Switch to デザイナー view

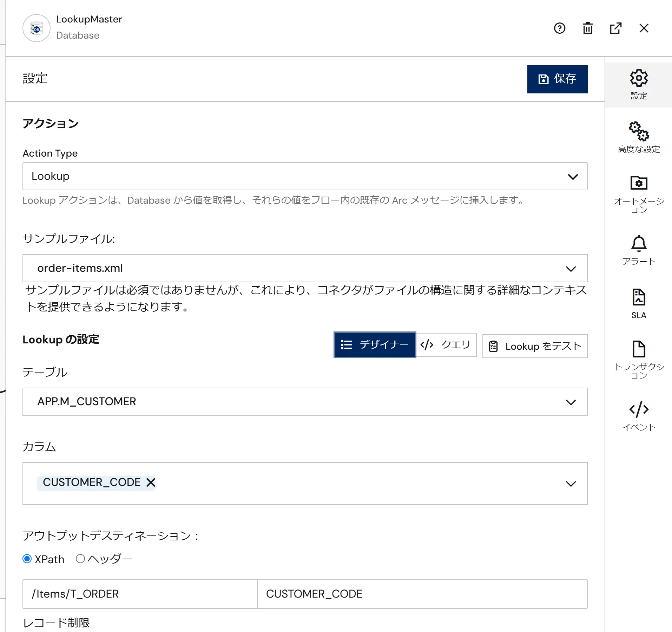[x=375, y=345]
